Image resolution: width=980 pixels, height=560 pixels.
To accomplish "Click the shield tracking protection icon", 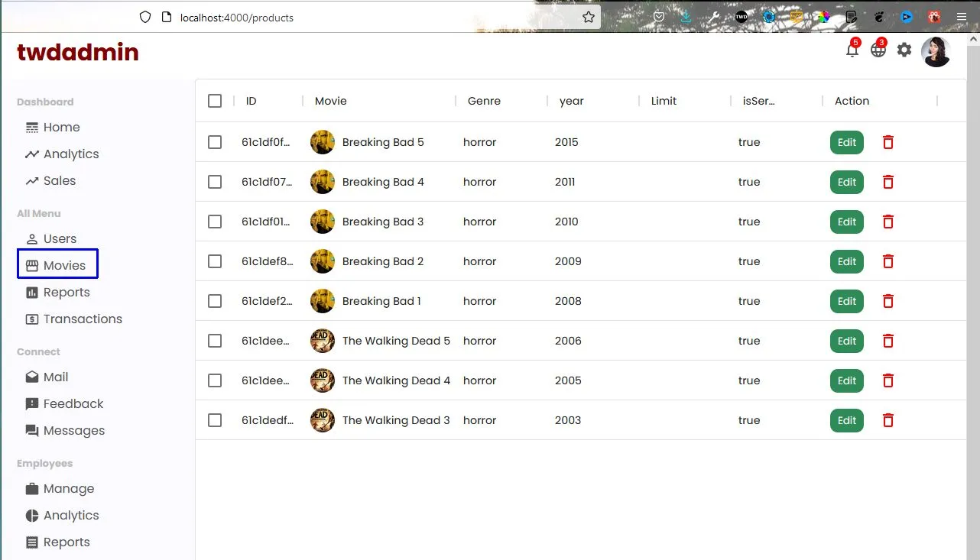I will (x=145, y=17).
